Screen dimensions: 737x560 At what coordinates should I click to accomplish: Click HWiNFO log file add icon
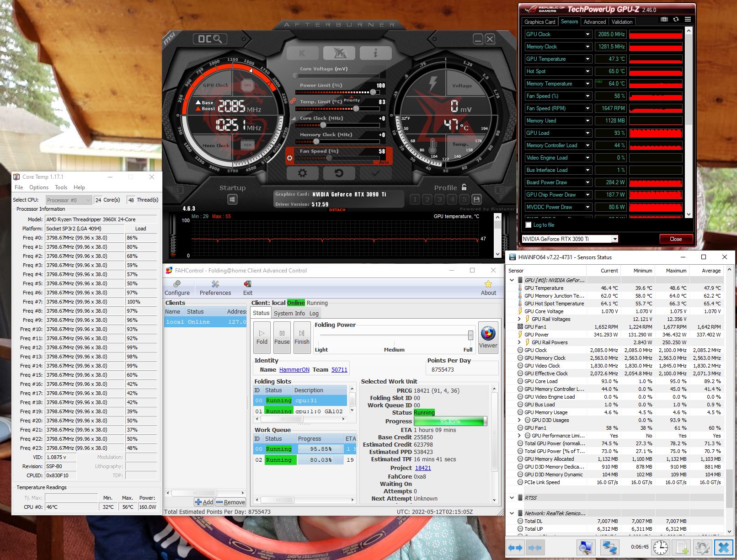[x=682, y=547]
